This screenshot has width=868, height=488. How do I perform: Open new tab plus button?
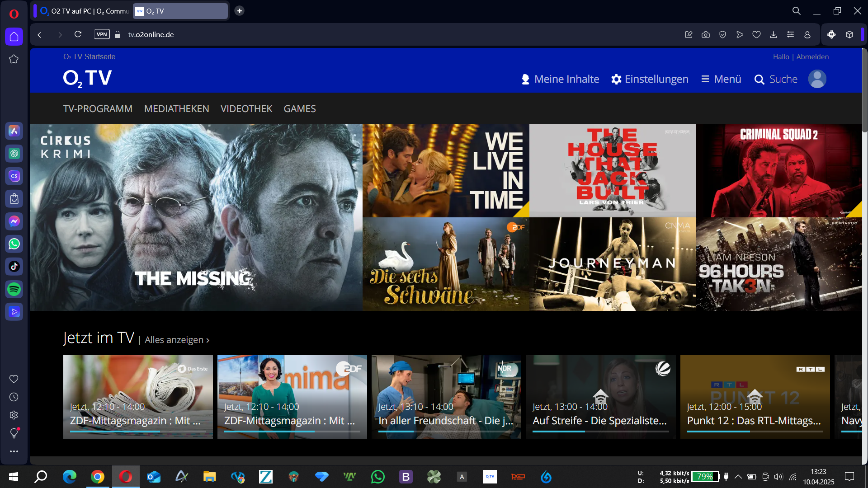[240, 11]
